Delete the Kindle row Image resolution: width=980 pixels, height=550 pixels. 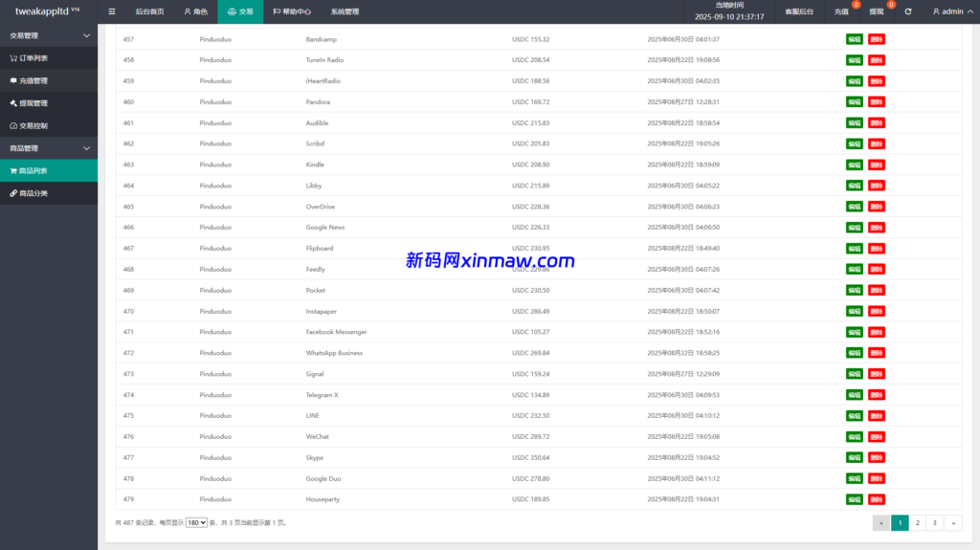click(x=877, y=165)
